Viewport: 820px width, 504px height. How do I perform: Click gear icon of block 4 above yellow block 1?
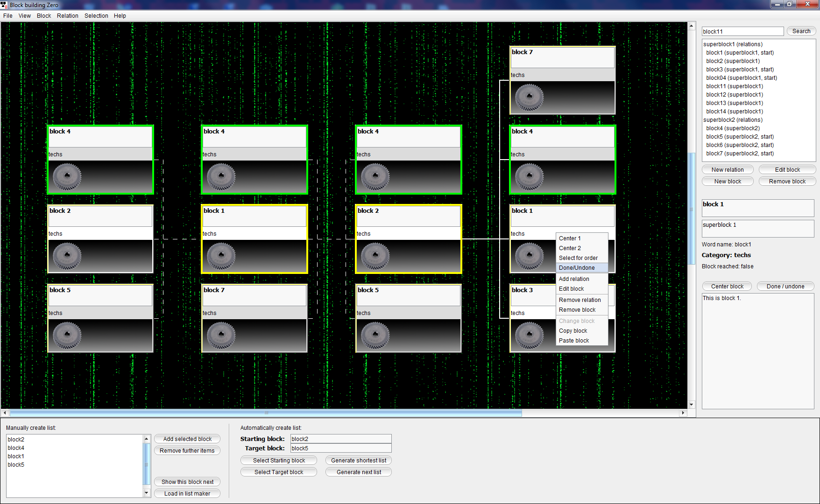[x=221, y=176]
